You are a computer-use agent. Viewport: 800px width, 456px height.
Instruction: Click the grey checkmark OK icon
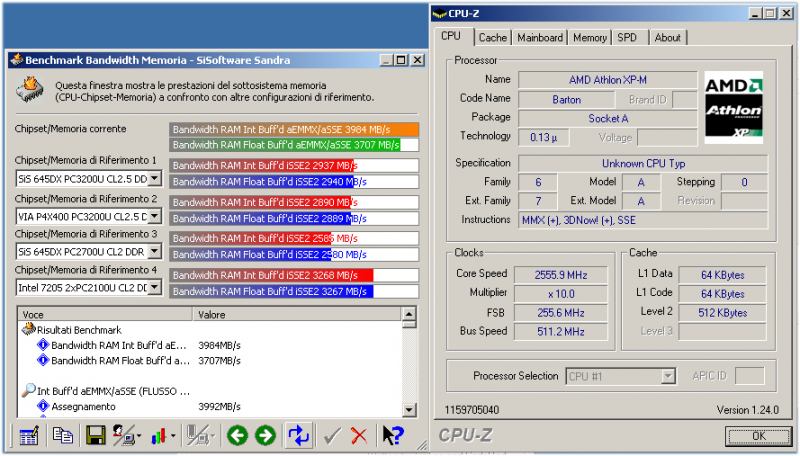332,436
